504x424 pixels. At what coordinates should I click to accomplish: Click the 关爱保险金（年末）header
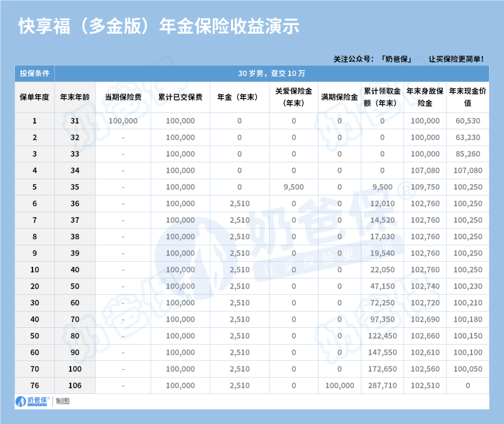(x=292, y=97)
